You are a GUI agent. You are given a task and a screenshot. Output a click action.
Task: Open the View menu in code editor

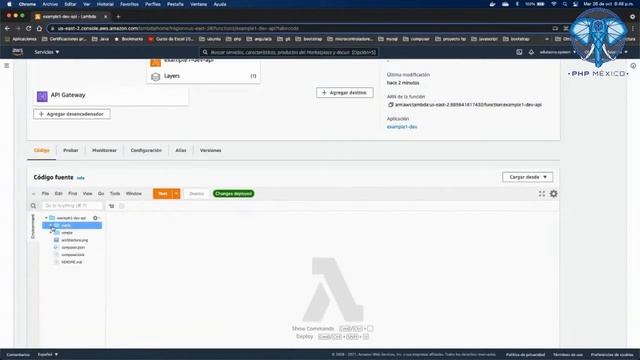(x=87, y=193)
